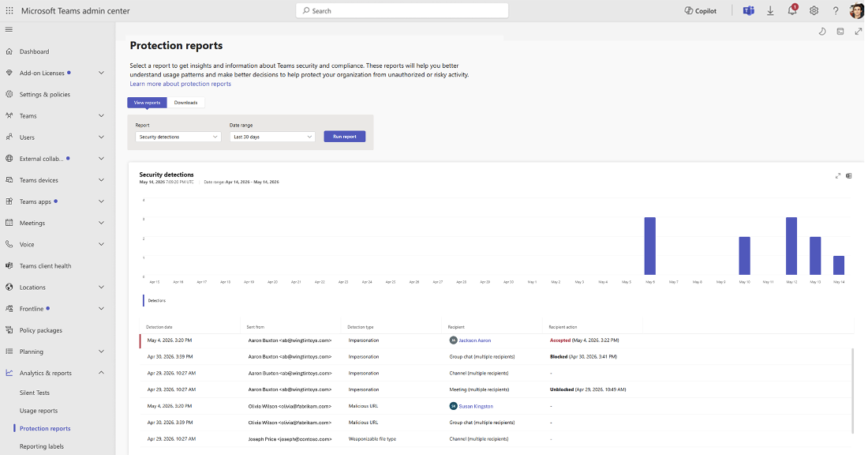Click the Sent from column header
The height and width of the screenshot is (455, 868).
click(256, 327)
